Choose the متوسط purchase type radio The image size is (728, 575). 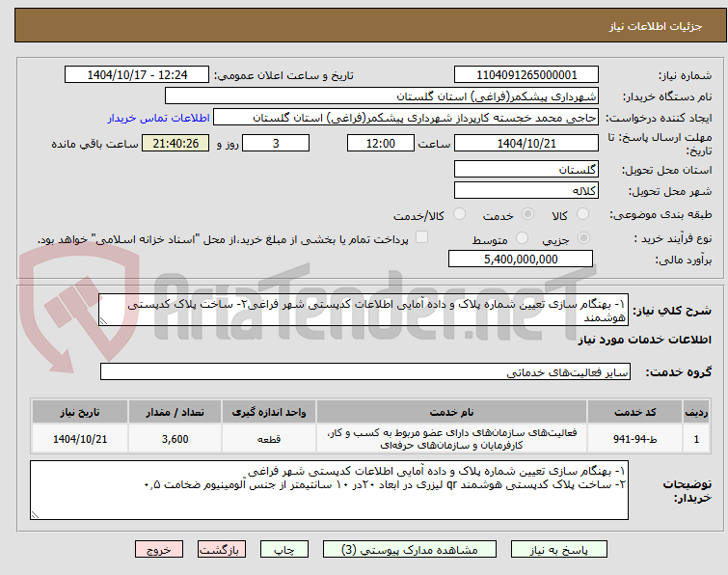click(x=523, y=238)
